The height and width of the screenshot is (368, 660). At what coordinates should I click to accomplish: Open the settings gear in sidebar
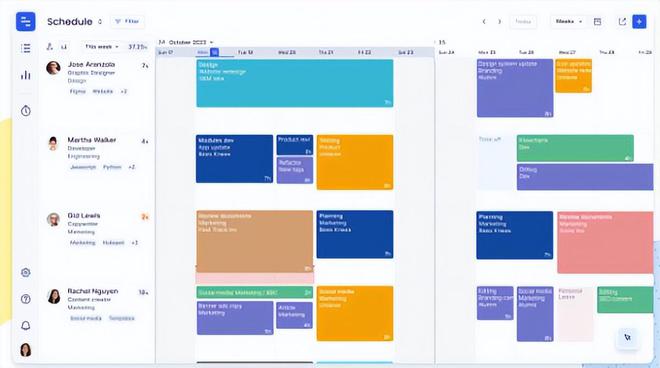tap(26, 272)
